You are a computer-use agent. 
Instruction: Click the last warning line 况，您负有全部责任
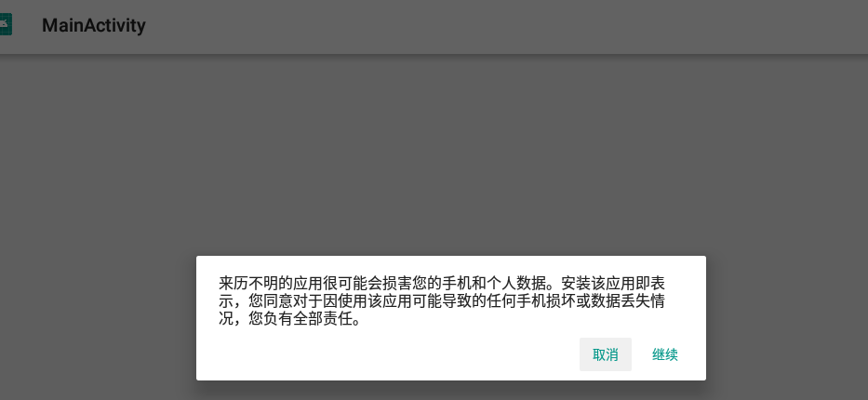click(291, 319)
